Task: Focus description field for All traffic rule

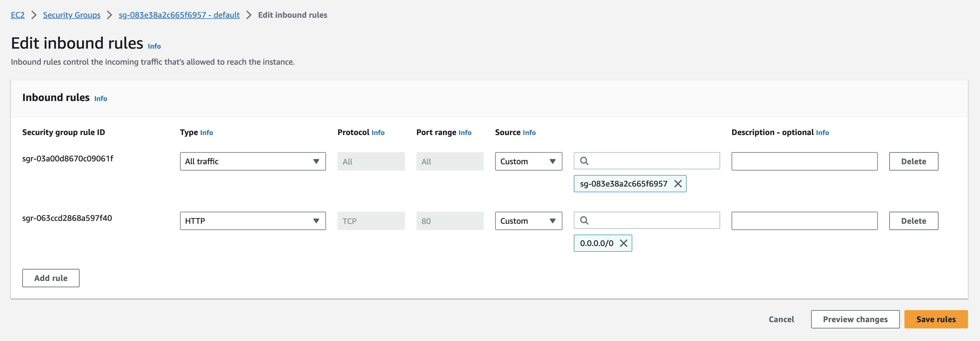Action: tap(804, 162)
